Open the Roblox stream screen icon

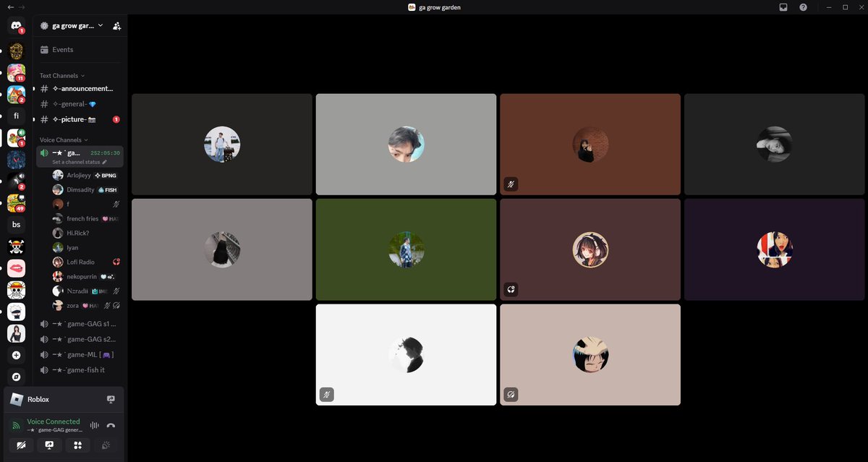(x=111, y=399)
